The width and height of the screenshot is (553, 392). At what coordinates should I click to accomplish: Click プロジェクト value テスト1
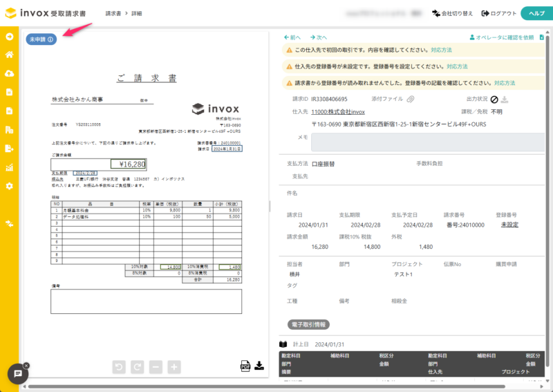point(403,274)
